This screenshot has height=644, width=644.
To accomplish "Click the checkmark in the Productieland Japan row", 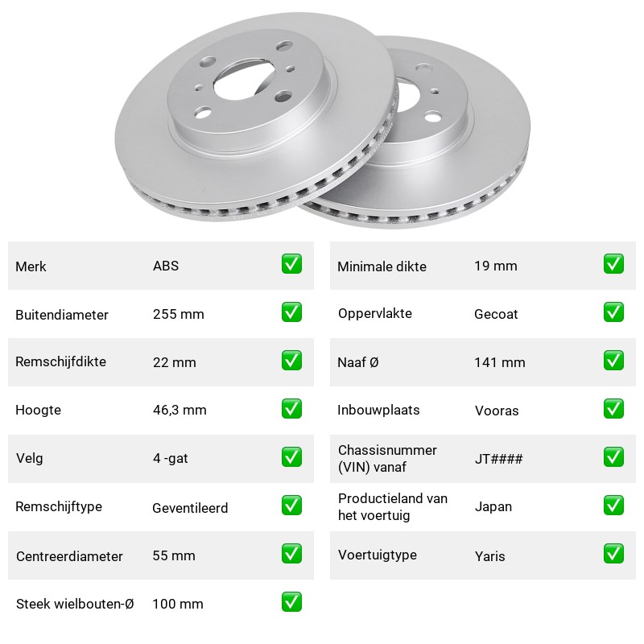I will click(613, 506).
